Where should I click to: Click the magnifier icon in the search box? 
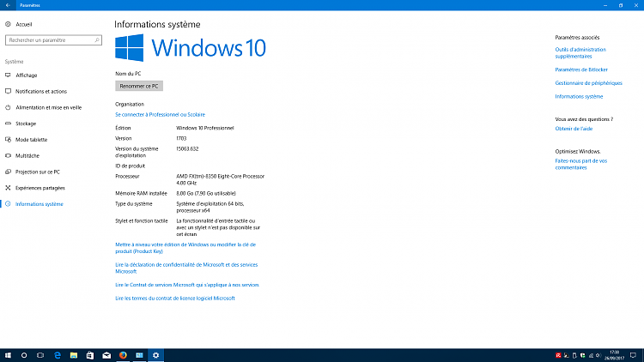97,40
